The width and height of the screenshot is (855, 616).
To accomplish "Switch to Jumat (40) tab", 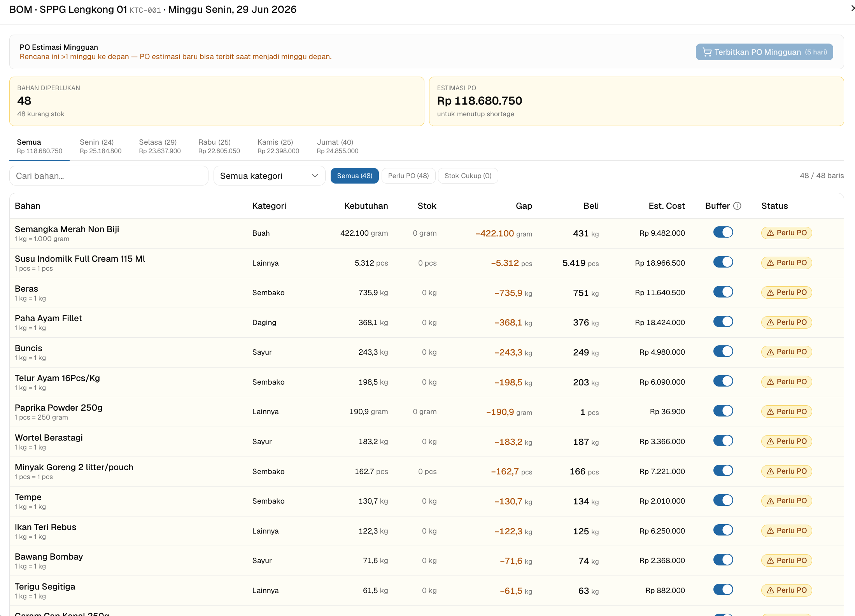I will point(337,147).
